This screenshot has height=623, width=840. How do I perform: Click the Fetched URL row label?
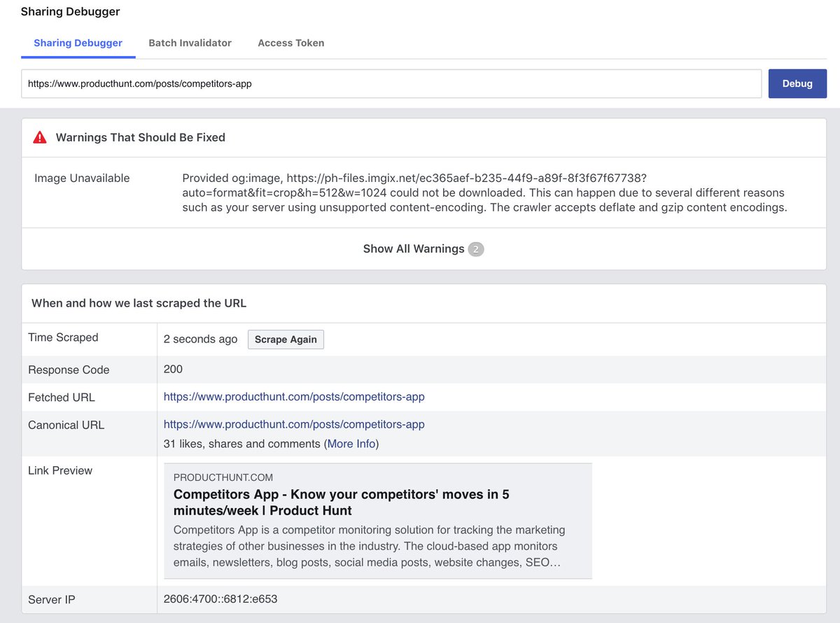click(62, 398)
